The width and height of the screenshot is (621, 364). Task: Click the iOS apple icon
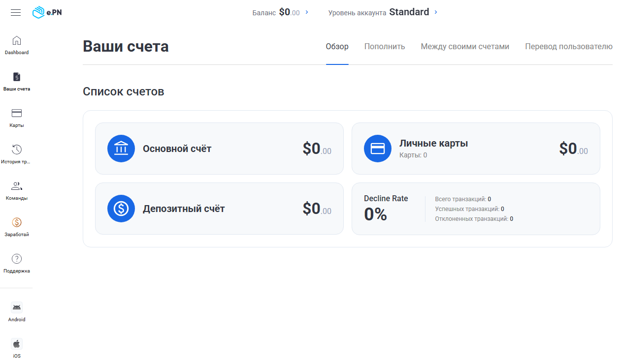[x=17, y=344]
